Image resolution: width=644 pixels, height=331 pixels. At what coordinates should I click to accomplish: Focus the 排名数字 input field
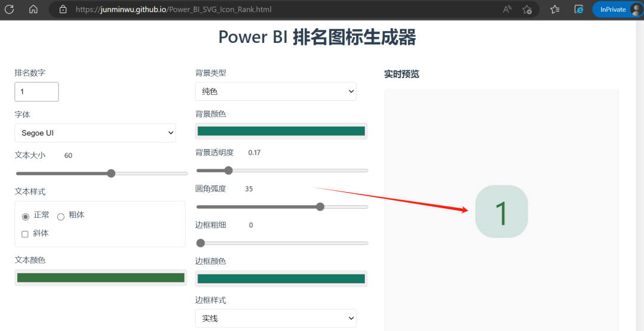[36, 92]
